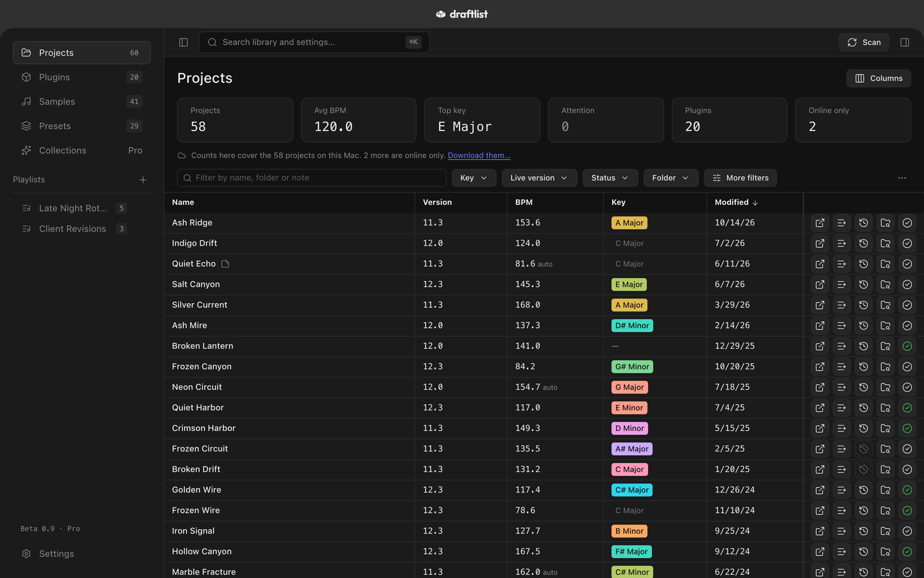Go to Plugins in the sidebar
The width and height of the screenshot is (924, 578).
point(81,77)
